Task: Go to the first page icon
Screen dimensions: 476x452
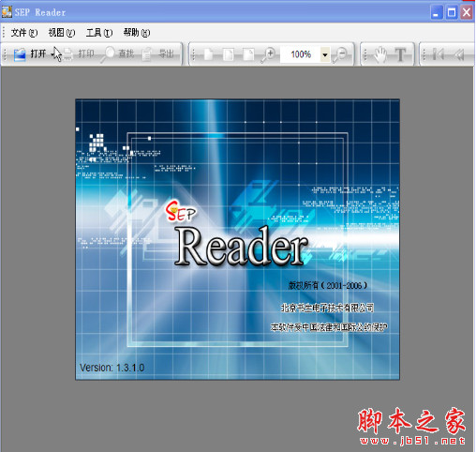Action: (x=439, y=54)
